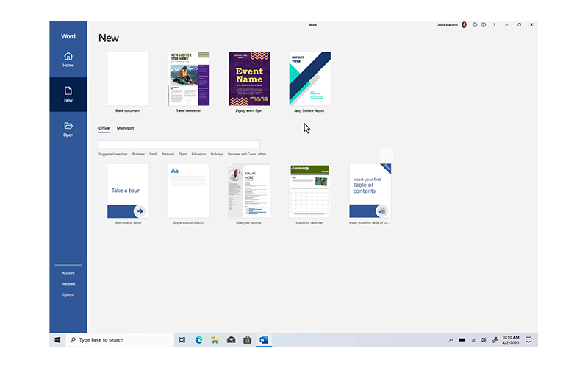Select the New page icon in sidebar
588x368 pixels.
point(68,91)
